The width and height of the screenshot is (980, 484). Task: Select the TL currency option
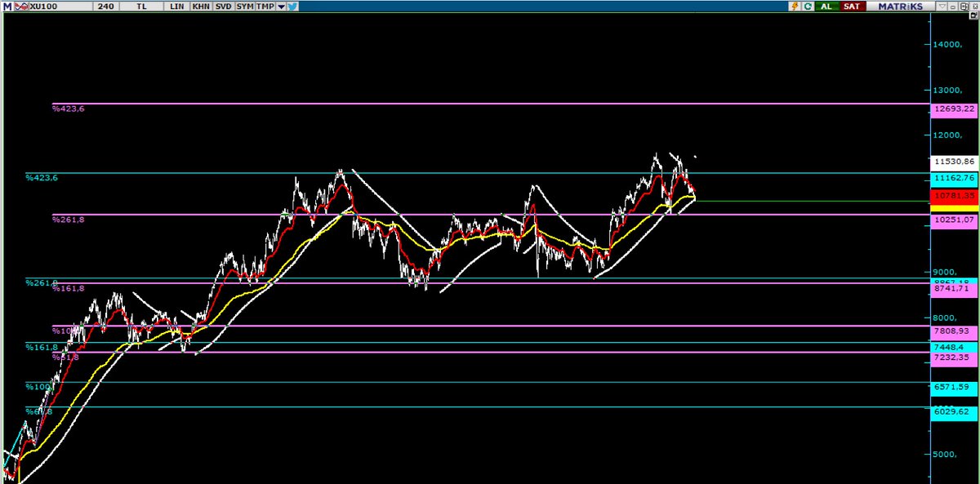pyautogui.click(x=143, y=6)
